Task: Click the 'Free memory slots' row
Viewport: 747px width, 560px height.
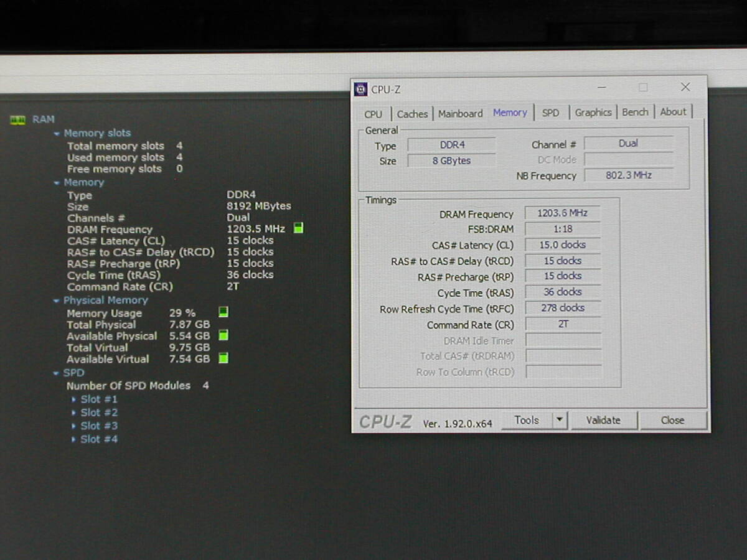Action: point(125,169)
